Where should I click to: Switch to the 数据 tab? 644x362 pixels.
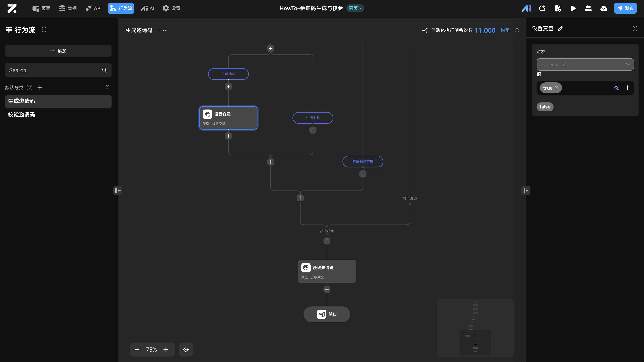point(68,9)
